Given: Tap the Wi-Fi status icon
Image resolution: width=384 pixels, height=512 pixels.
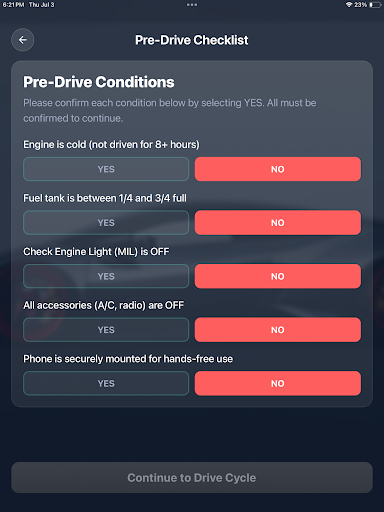Looking at the screenshot, I should pos(349,5).
